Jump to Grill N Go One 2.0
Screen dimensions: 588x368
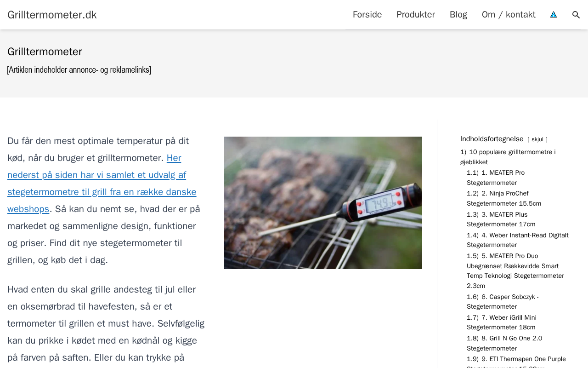(x=504, y=343)
